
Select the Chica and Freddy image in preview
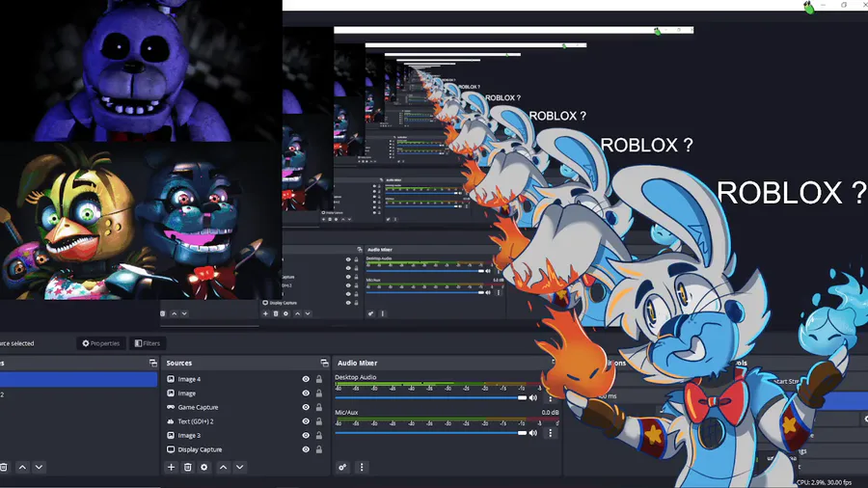click(141, 220)
